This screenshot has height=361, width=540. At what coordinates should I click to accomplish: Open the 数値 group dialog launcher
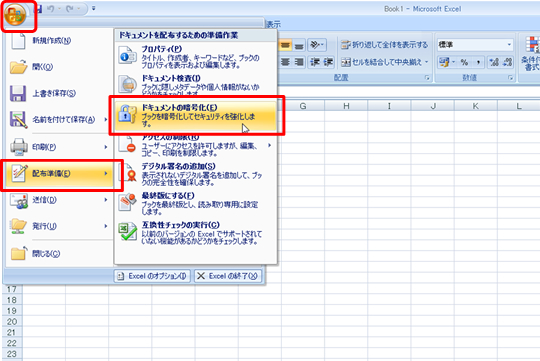[x=510, y=78]
